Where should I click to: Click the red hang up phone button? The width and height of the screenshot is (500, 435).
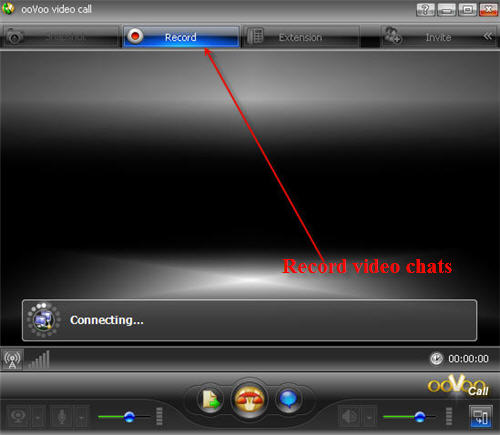(249, 399)
